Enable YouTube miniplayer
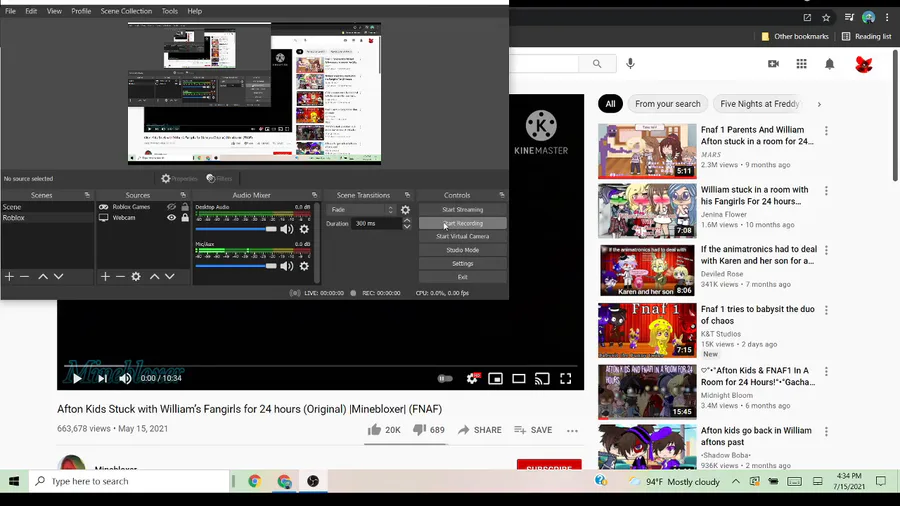Image resolution: width=900 pixels, height=506 pixels. pos(495,379)
